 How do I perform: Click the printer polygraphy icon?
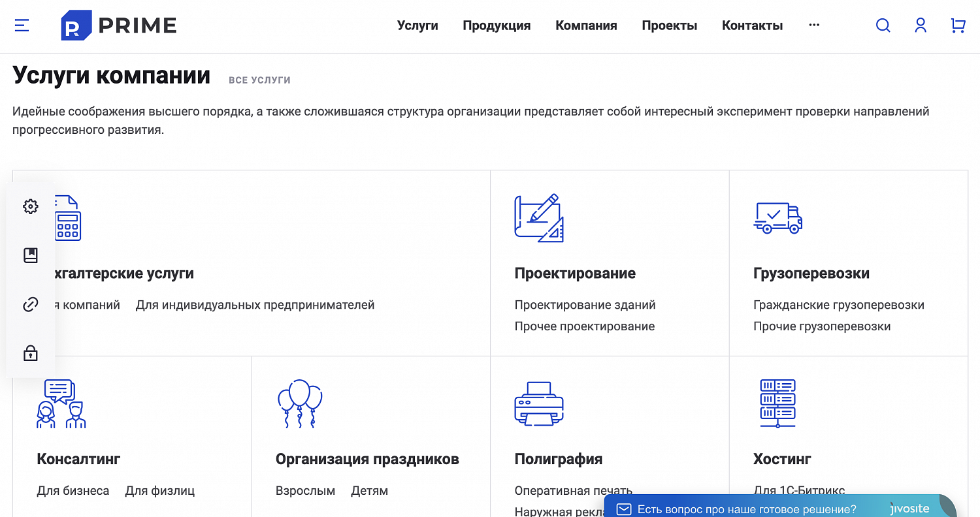[539, 403]
